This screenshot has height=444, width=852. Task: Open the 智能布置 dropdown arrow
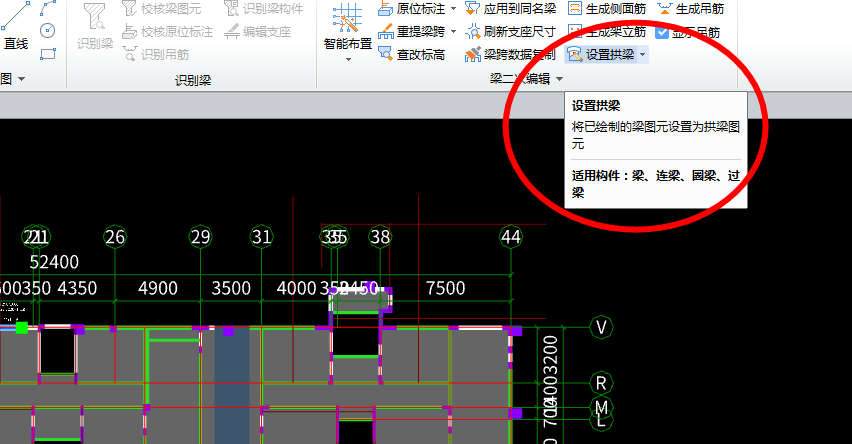pyautogui.click(x=348, y=59)
